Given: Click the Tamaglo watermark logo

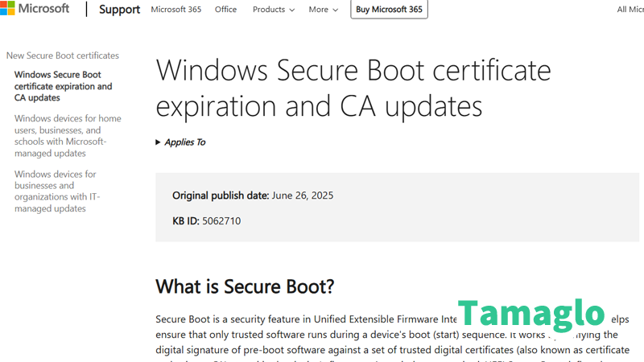Looking at the screenshot, I should click(x=530, y=313).
